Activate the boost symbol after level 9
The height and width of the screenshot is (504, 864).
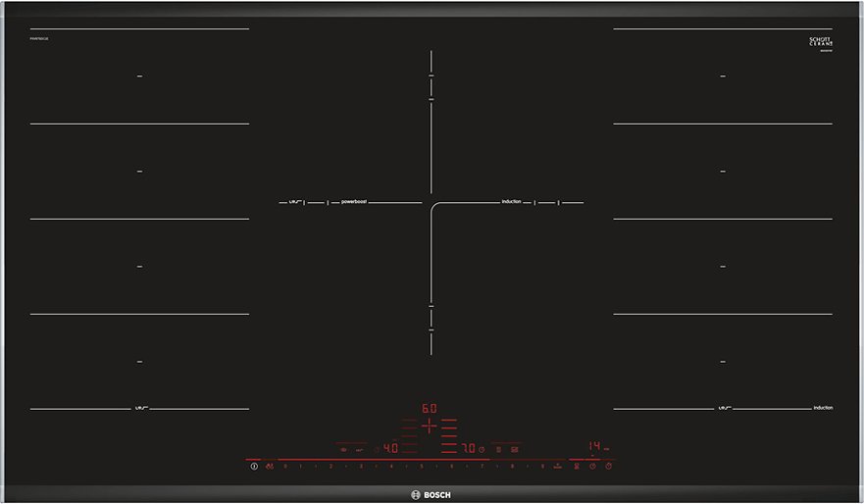558,466
